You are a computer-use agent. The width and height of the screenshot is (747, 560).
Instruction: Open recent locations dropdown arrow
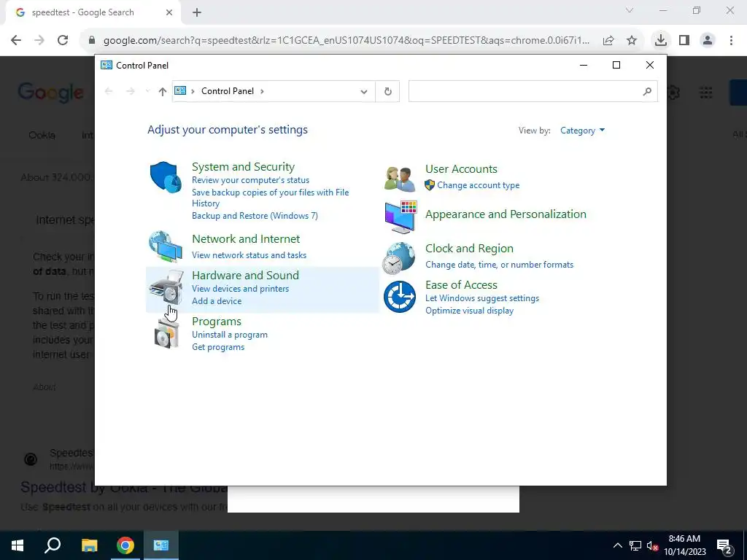[147, 91]
